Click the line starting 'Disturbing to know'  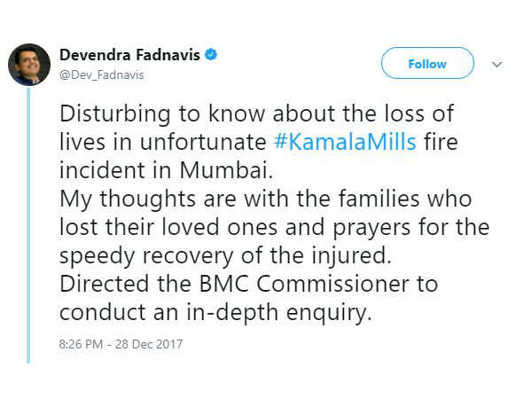[256, 113]
